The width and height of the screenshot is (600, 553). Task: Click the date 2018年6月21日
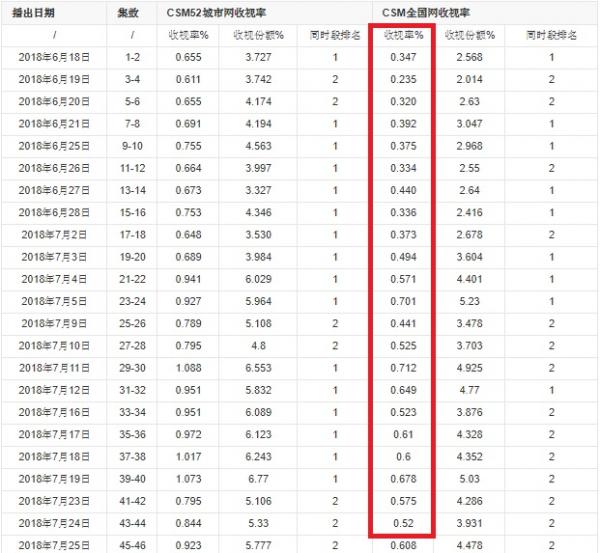(x=54, y=124)
